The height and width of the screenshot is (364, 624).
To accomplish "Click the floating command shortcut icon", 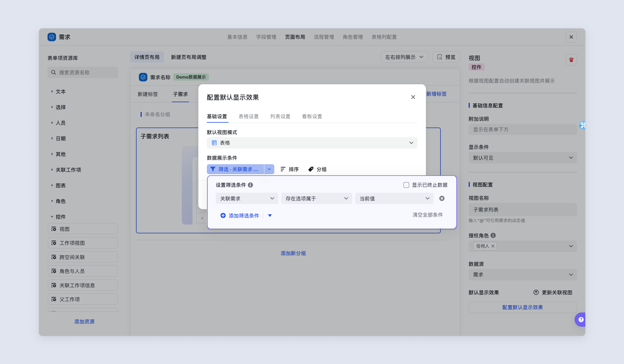I will click(x=583, y=125).
